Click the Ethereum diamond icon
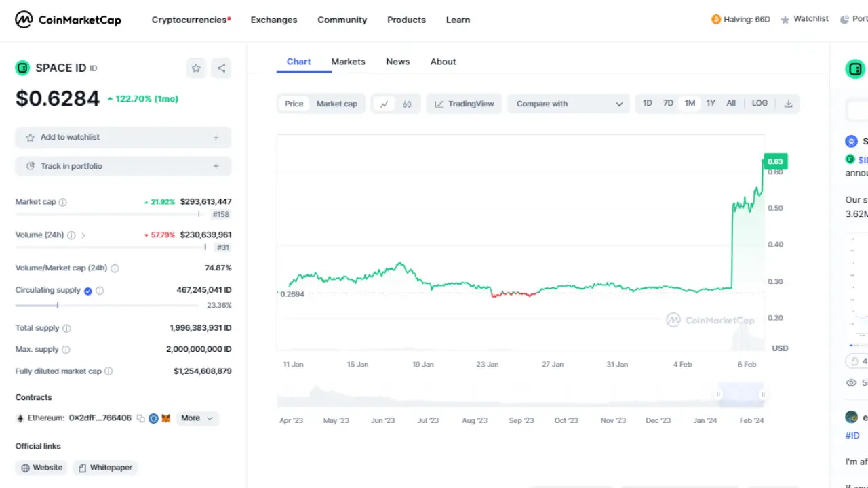This screenshot has height=488, width=868. tap(20, 418)
